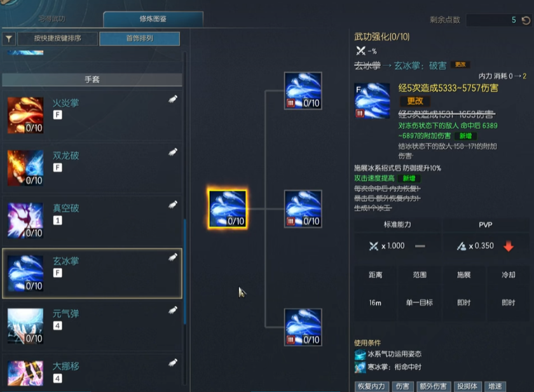Switch to the 习得武功 tab

pos(51,19)
